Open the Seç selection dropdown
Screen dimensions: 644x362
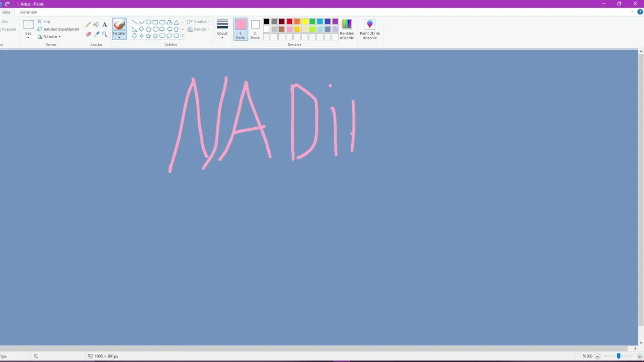(x=28, y=37)
